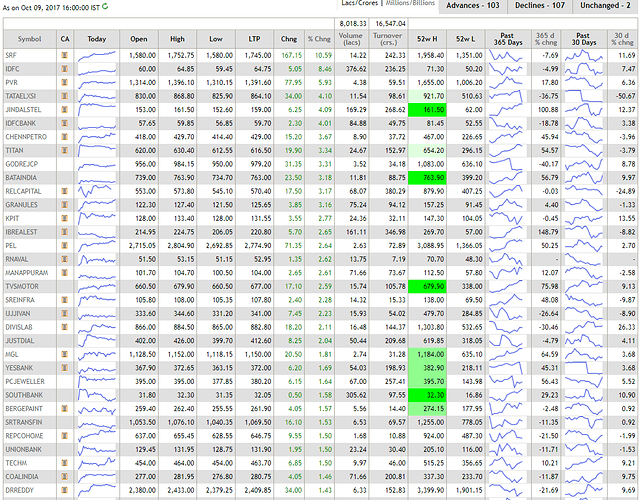
Task: Open corporate action icon for RELCAPITAL
Action: point(64,191)
